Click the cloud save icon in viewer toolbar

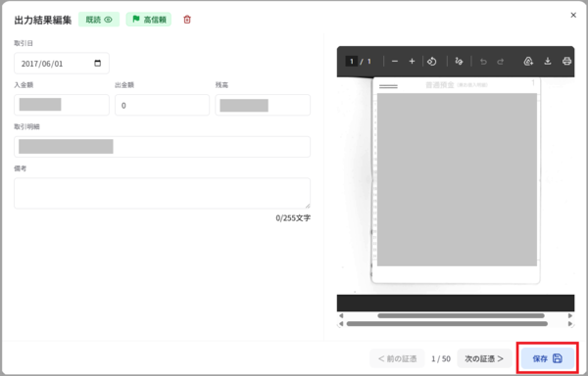tap(528, 61)
